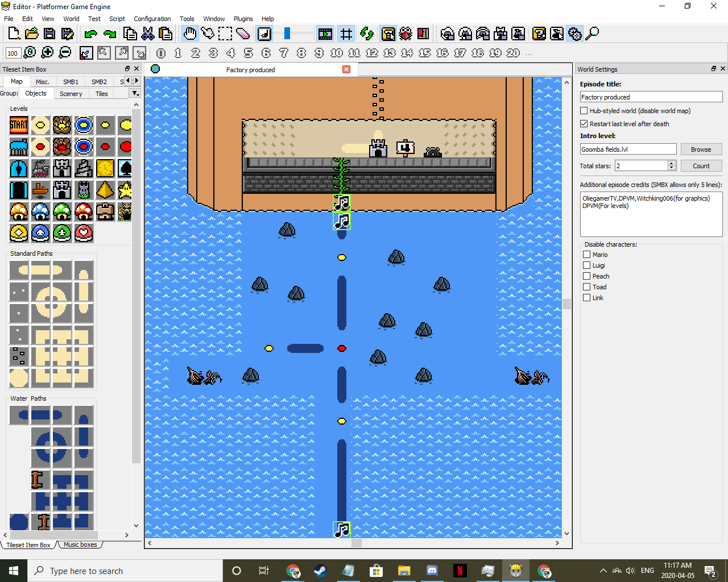Image resolution: width=728 pixels, height=582 pixels.
Task: Switch to SMB1 tileset tab
Action: coord(71,82)
